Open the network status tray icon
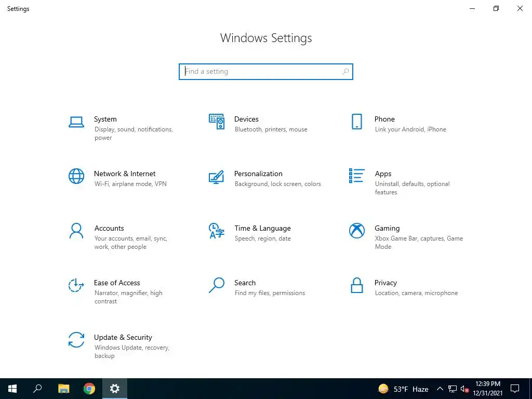This screenshot has height=399, width=532. click(453, 389)
